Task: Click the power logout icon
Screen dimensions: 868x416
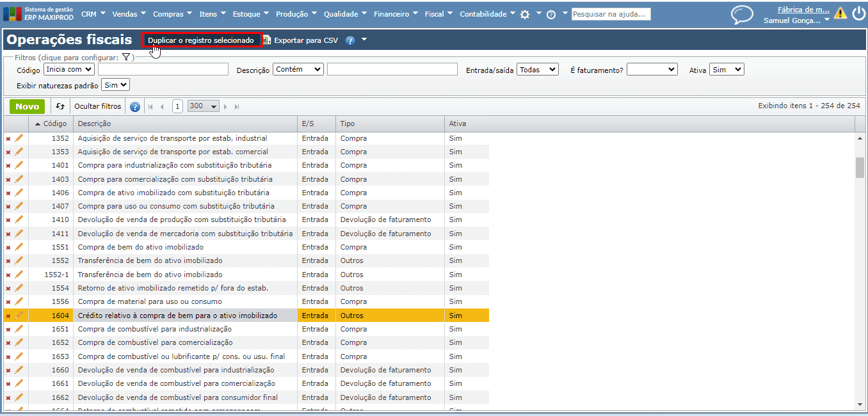Action: (858, 14)
